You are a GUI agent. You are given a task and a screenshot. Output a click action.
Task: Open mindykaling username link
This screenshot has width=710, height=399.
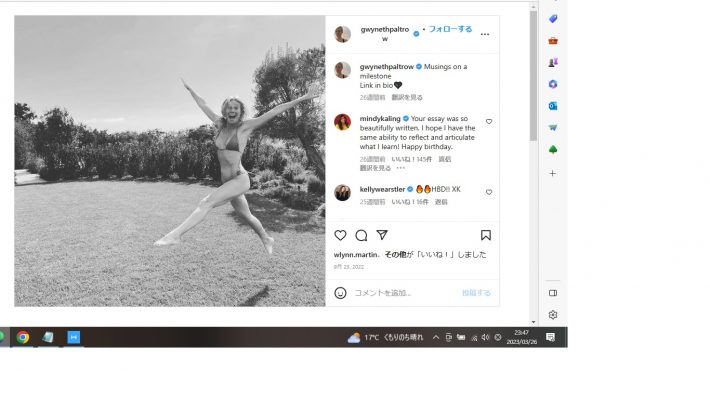coord(380,118)
